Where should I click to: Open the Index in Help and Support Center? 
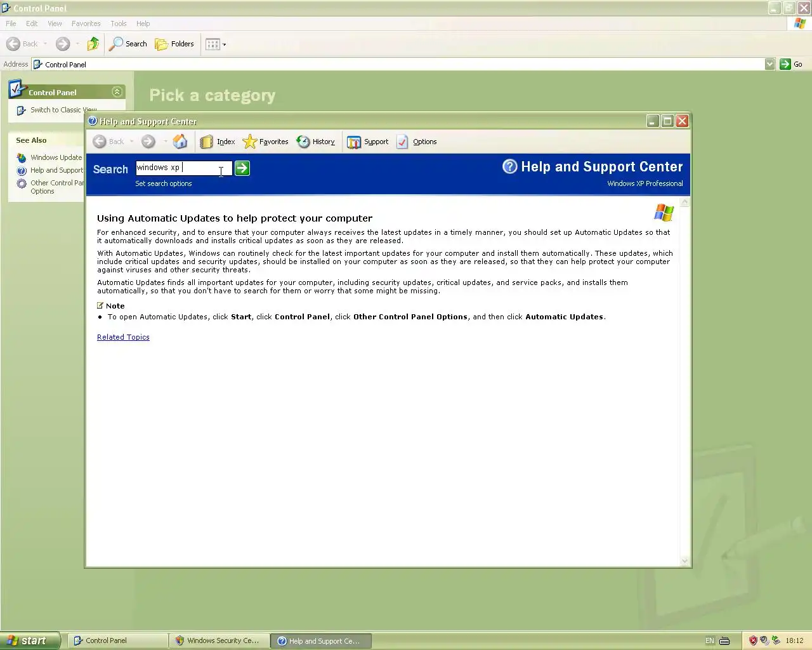(218, 142)
